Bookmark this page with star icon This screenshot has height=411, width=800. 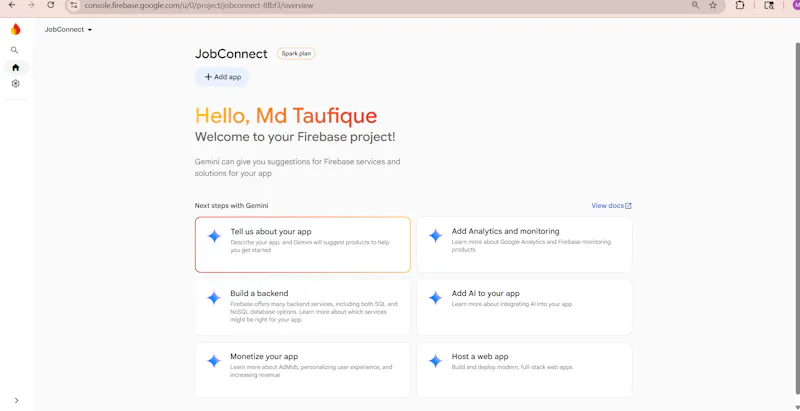pyautogui.click(x=713, y=5)
